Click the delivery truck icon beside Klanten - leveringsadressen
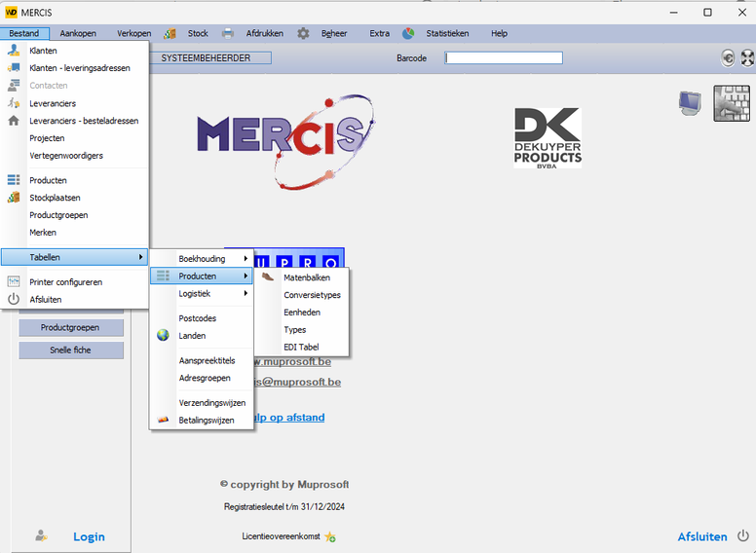The image size is (756, 553). tap(14, 67)
